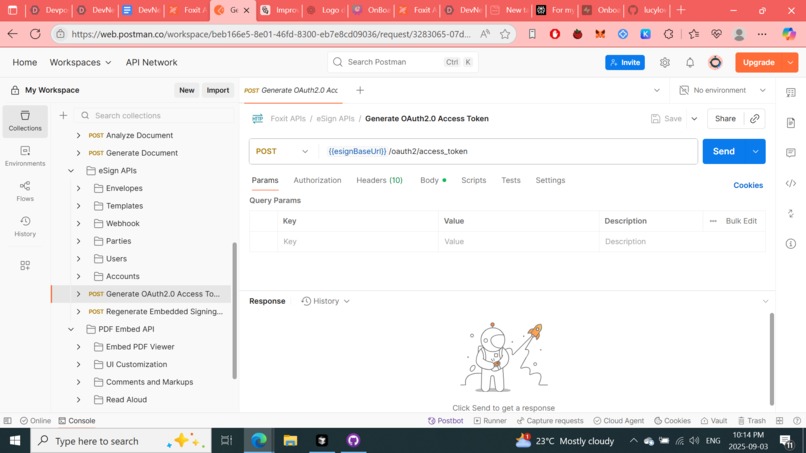This screenshot has height=453, width=806.
Task: Open the Save options dropdown arrow
Action: point(694,118)
